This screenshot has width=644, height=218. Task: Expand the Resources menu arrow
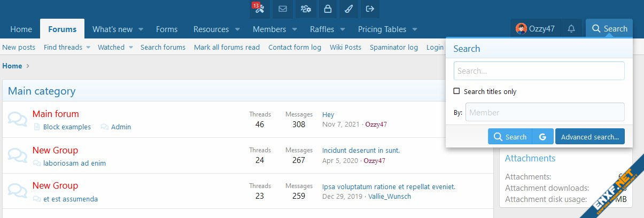[x=237, y=29]
